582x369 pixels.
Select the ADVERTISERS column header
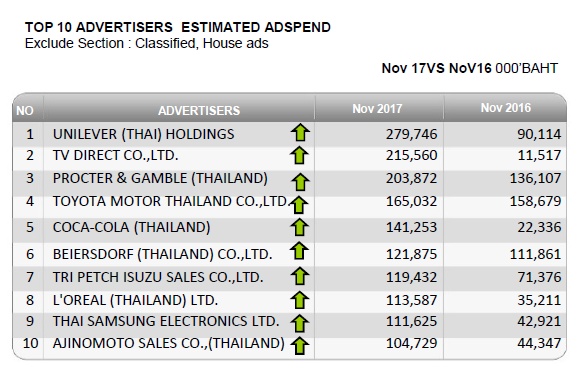(x=199, y=111)
